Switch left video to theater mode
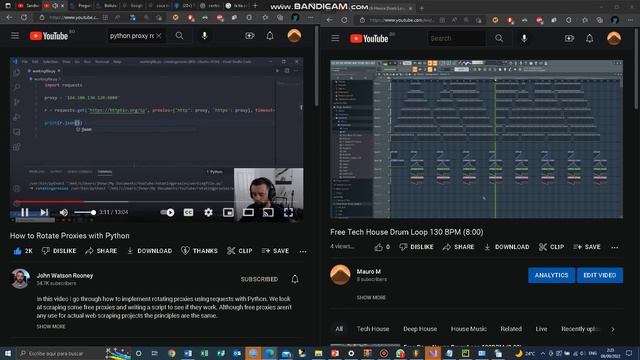640x360 pixels. click(x=248, y=212)
